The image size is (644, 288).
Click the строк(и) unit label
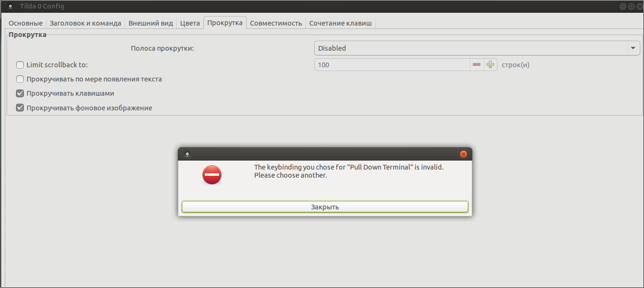point(515,65)
